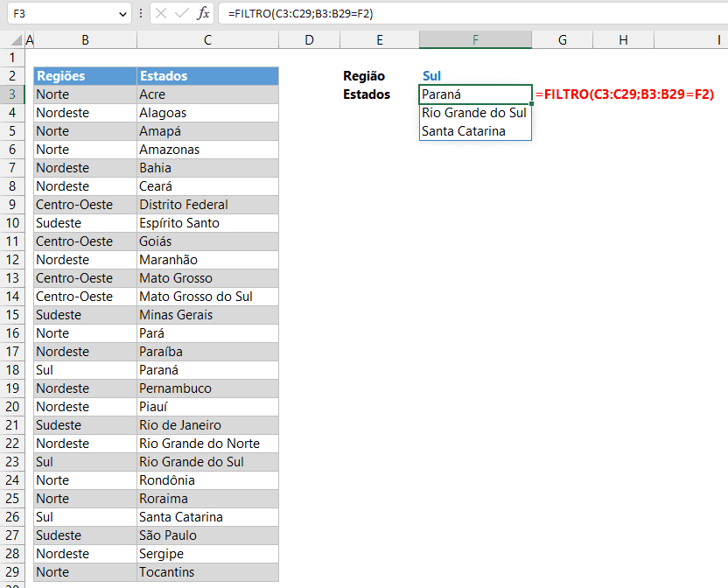Select the Paraná result cell in column F
The image size is (728, 588).
pyautogui.click(x=475, y=94)
